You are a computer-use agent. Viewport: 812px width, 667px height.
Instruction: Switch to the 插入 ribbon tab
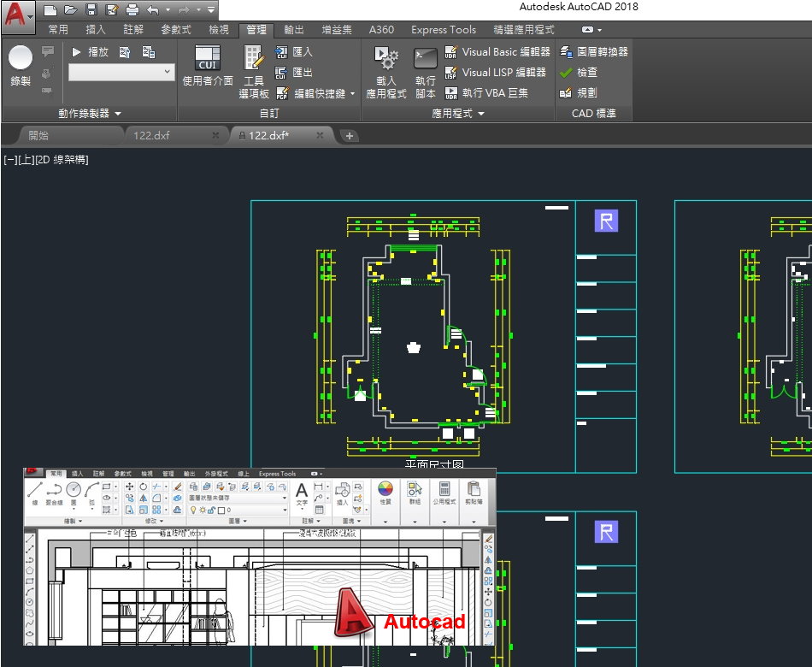pyautogui.click(x=95, y=30)
